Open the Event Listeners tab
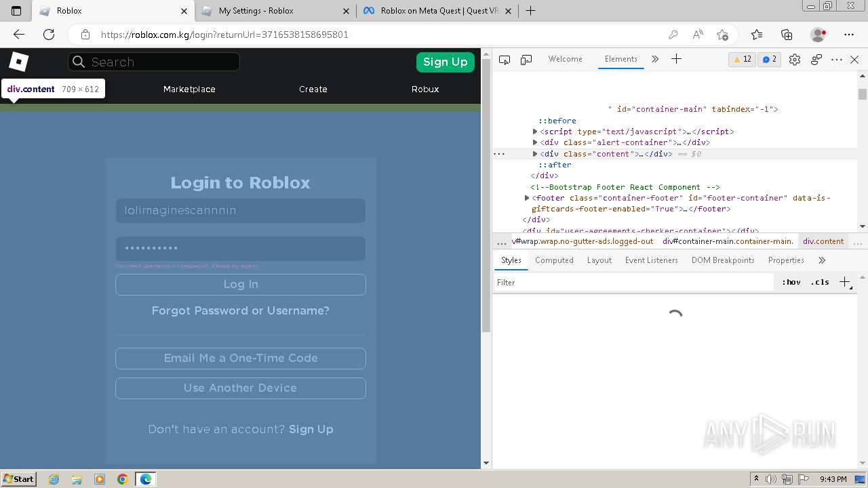This screenshot has height=488, width=868. pos(652,260)
